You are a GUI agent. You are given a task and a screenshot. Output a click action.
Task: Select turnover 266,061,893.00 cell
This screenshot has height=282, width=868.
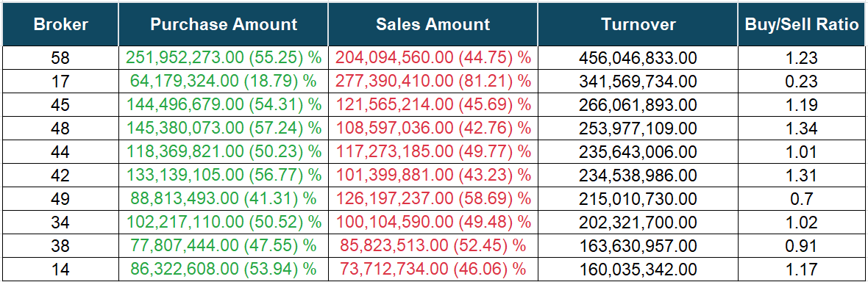tap(638, 104)
